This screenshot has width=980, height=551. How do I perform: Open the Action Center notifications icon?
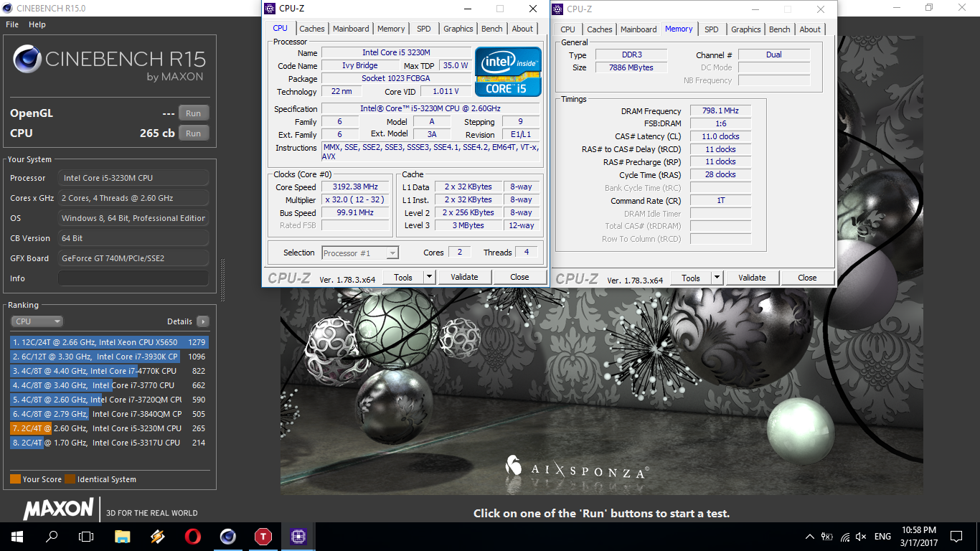pos(956,537)
